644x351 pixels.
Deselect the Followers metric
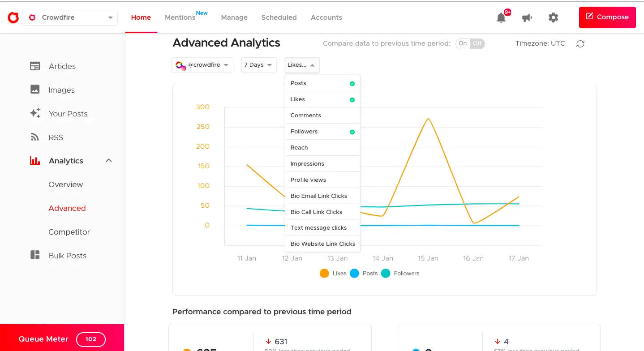pyautogui.click(x=304, y=131)
